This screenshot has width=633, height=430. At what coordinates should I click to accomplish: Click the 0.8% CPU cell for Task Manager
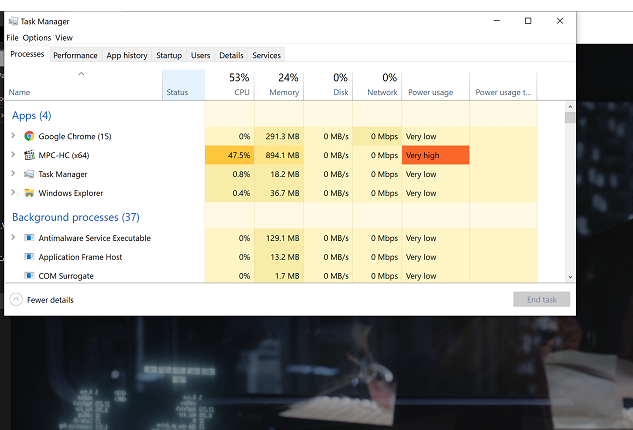click(x=230, y=174)
